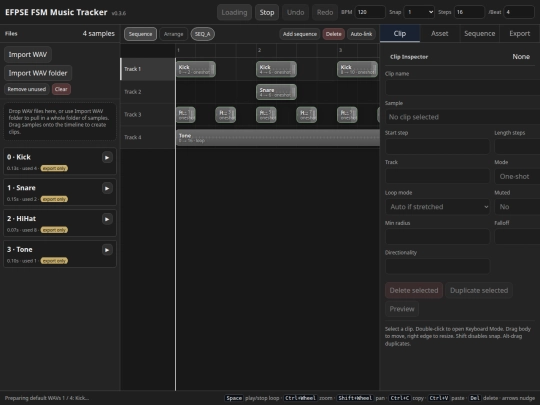Select the Tone loop clip on Track 4
540x405 pixels.
pos(278,137)
